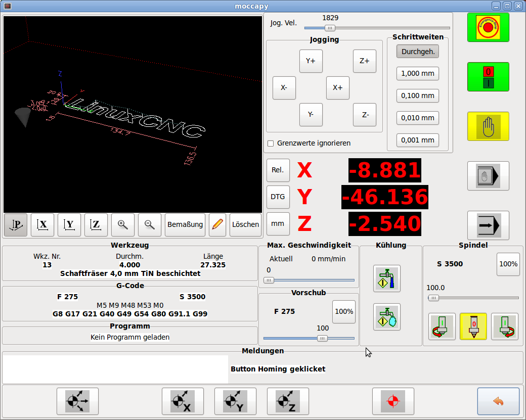Switch preview to Y view
Screen dimensions: 526x420
69,224
